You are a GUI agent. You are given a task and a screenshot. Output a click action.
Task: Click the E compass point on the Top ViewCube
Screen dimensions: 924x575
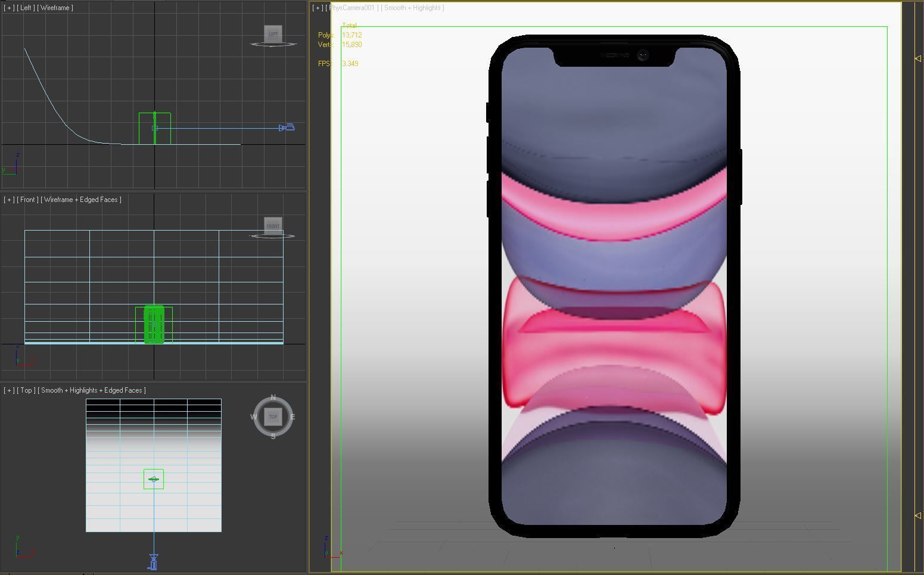[293, 417]
